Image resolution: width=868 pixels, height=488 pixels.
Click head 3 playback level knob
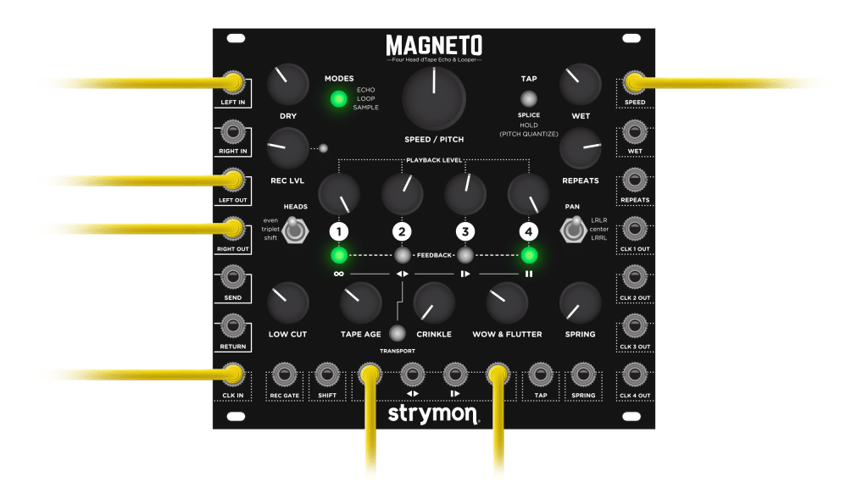pyautogui.click(x=465, y=194)
